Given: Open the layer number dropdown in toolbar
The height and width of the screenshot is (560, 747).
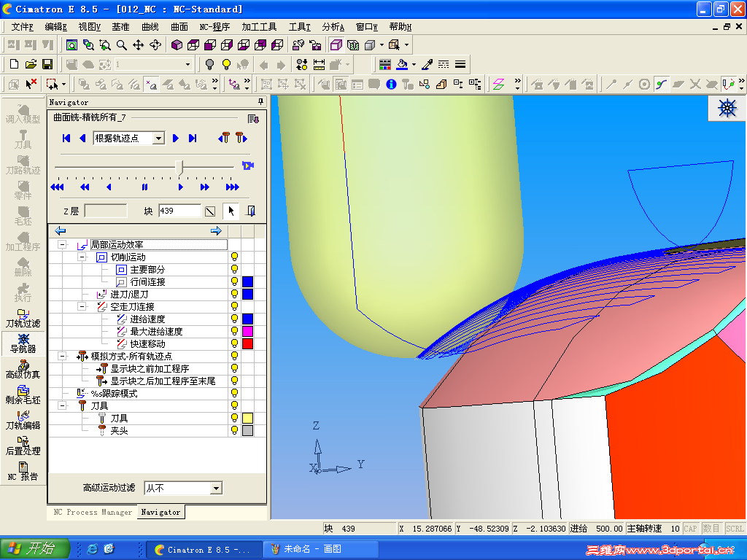Looking at the screenshot, I should [x=187, y=64].
